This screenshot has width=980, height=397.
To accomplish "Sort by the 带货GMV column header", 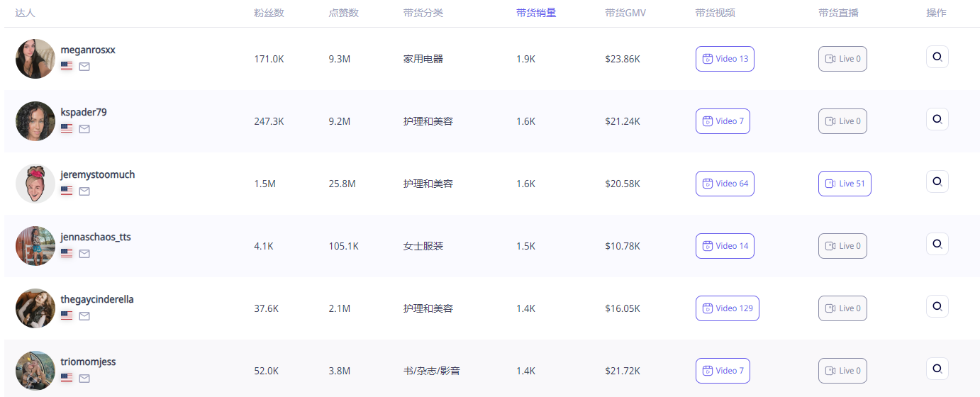I will 625,13.
